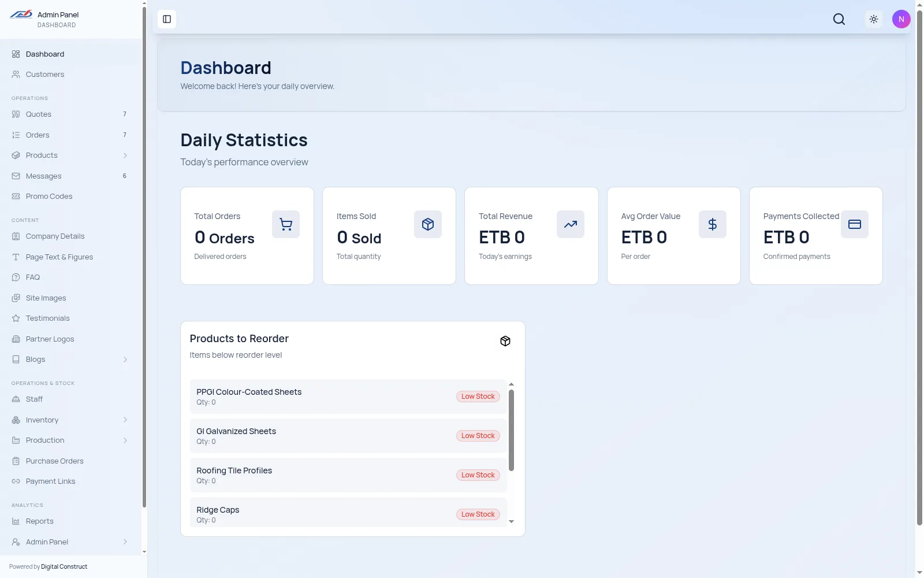Image resolution: width=924 pixels, height=578 pixels.
Task: Click the Purchase Orders clipboard icon
Action: pos(16,461)
